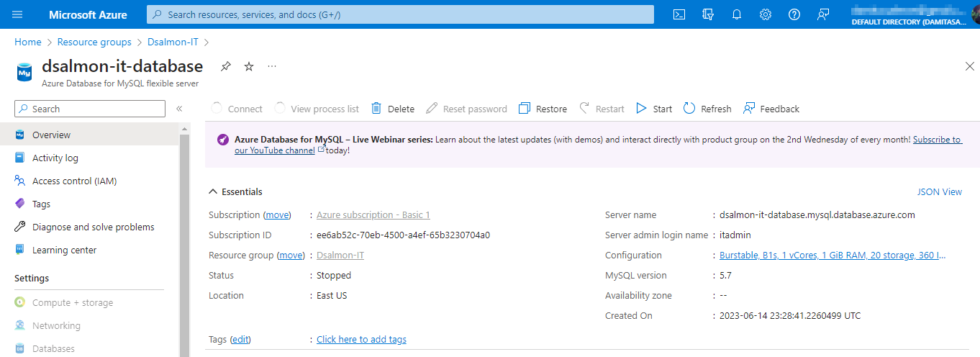Click the webinar banner rocket icon
This screenshot has height=357, width=980.
(x=223, y=140)
